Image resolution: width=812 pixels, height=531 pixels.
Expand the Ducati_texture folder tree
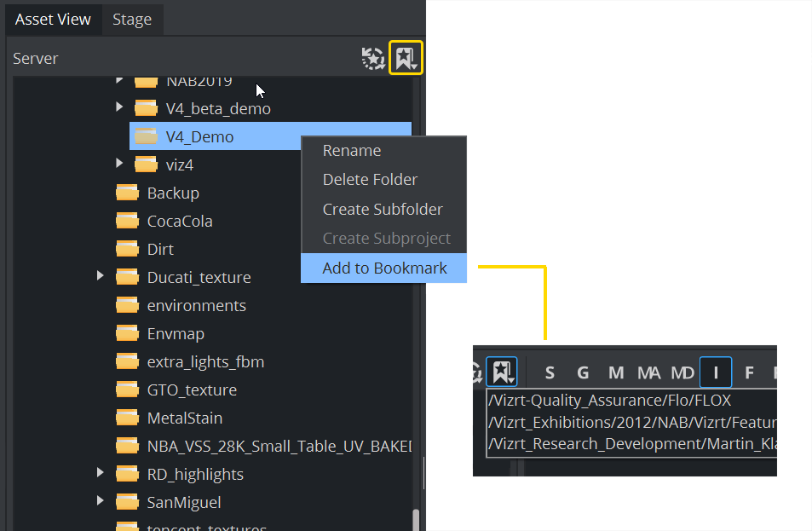(x=101, y=276)
